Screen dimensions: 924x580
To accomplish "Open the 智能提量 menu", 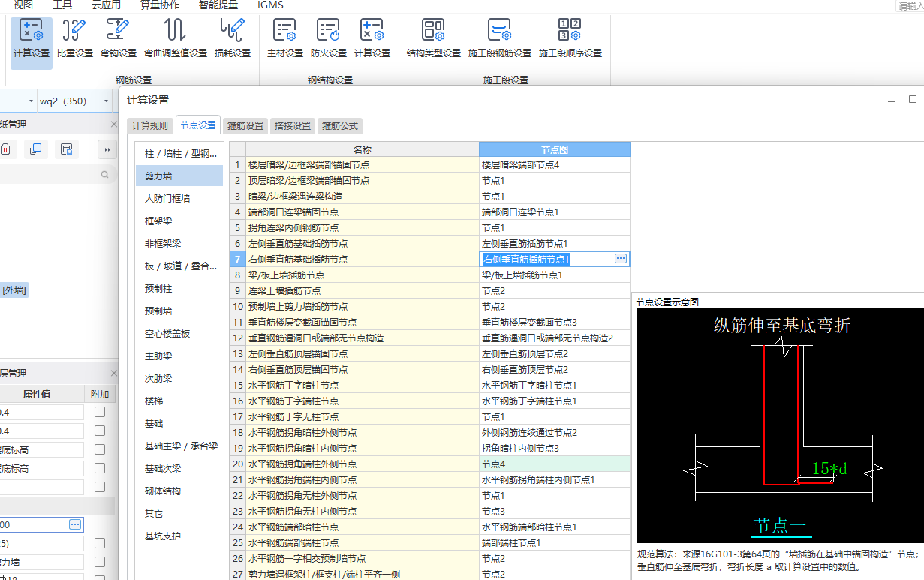I will [218, 5].
